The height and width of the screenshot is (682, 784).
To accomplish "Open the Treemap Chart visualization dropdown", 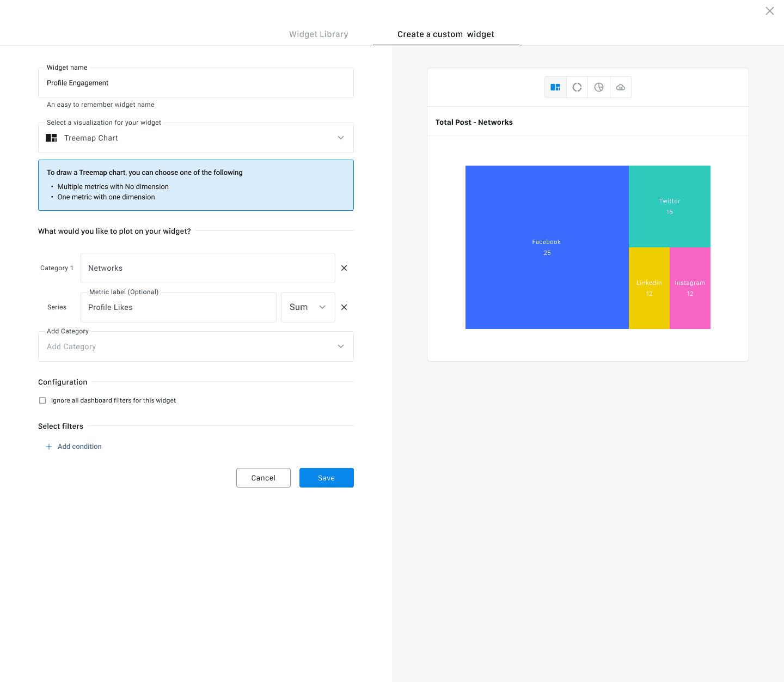I will click(x=196, y=138).
